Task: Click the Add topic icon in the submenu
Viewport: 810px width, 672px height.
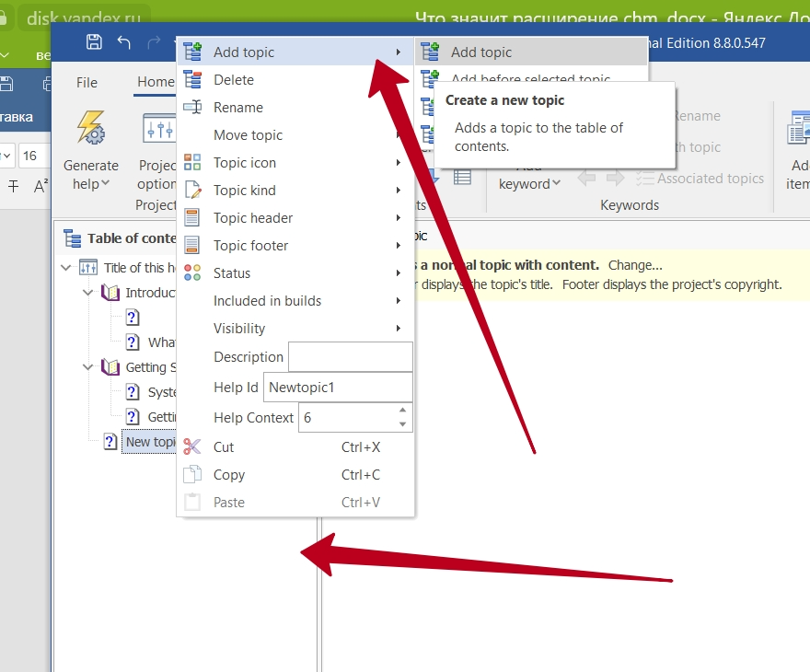Action: coord(430,52)
